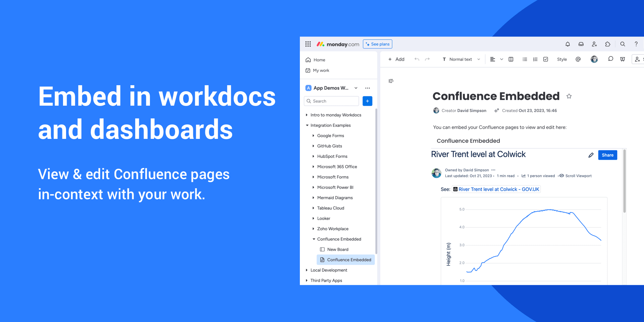Expand the Local Development folder
644x322 pixels.
(307, 270)
